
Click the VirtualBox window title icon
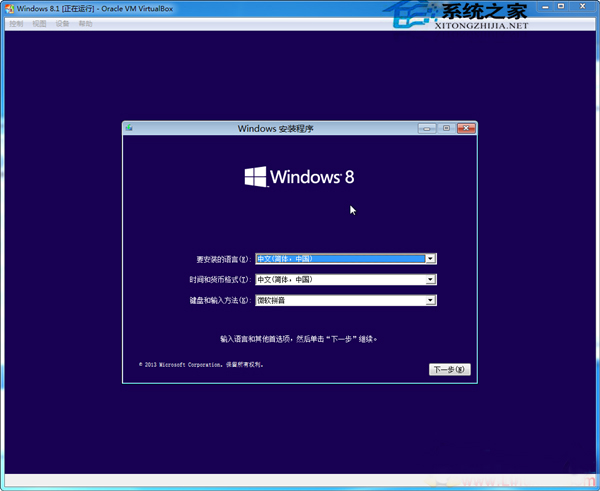click(10, 8)
